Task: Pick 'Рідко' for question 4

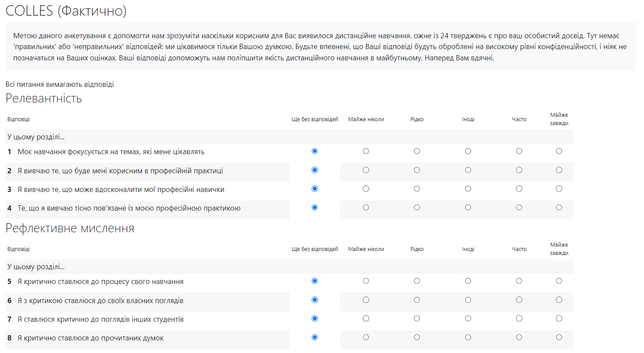Action: (417, 208)
